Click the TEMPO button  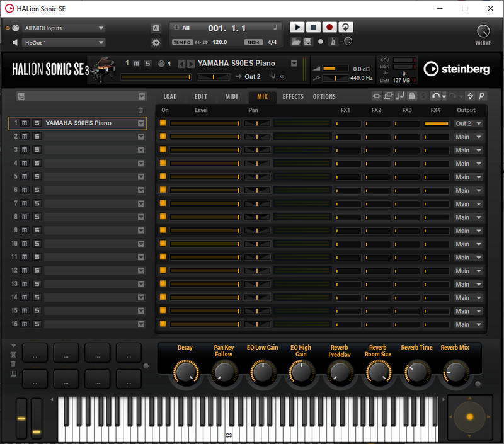182,42
